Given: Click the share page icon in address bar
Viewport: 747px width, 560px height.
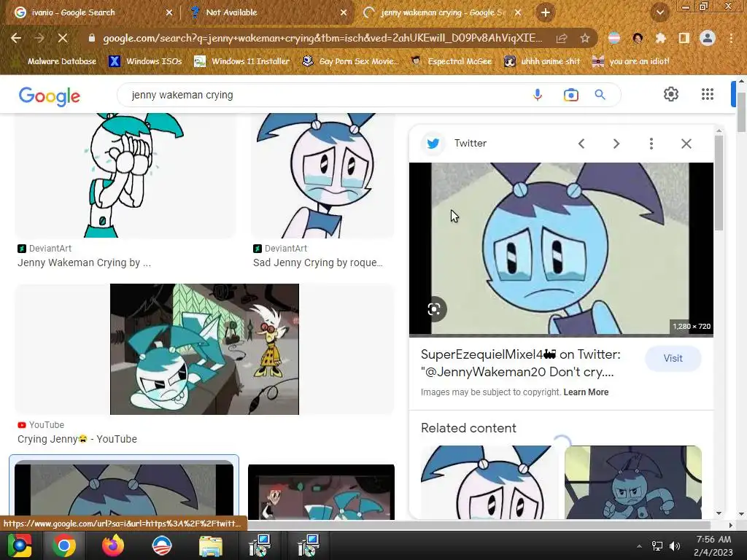Looking at the screenshot, I should point(562,38).
